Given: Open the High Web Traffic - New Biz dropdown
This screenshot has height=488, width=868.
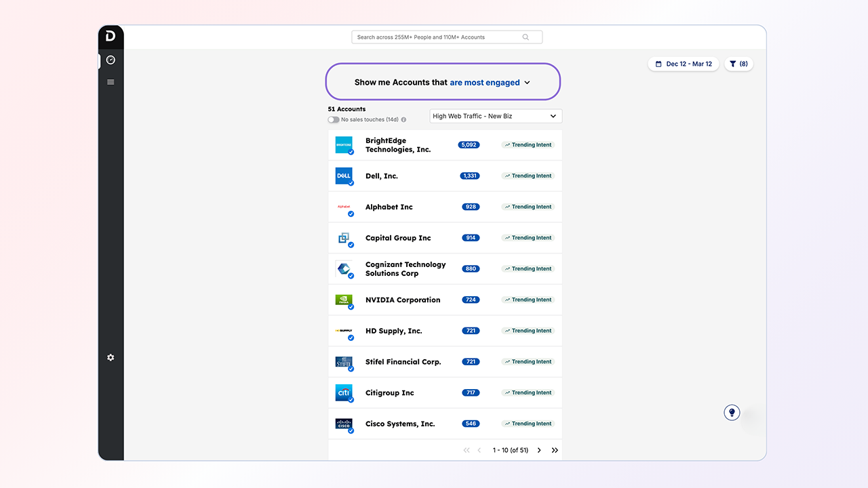Looking at the screenshot, I should point(496,116).
